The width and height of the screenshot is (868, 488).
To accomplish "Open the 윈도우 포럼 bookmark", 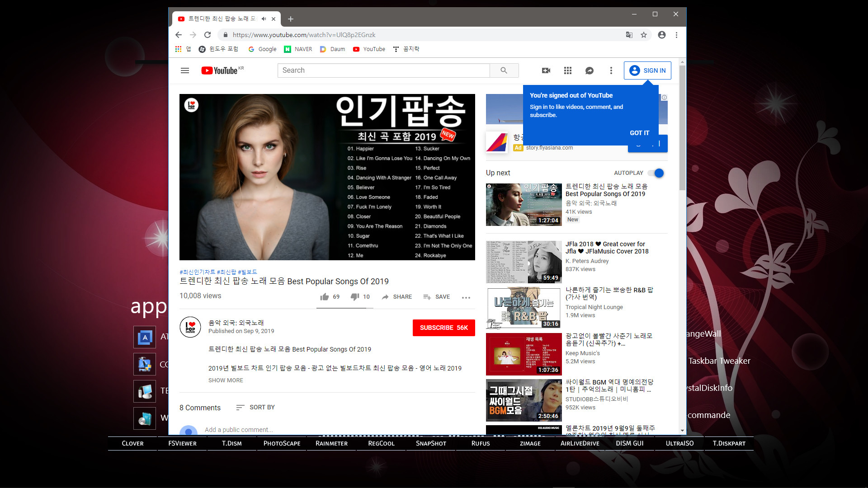I will pos(218,49).
